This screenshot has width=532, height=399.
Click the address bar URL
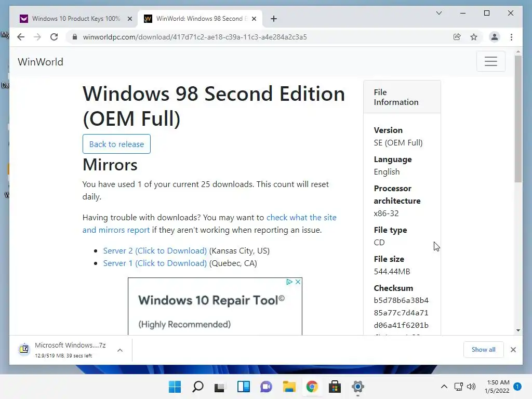[x=195, y=37]
